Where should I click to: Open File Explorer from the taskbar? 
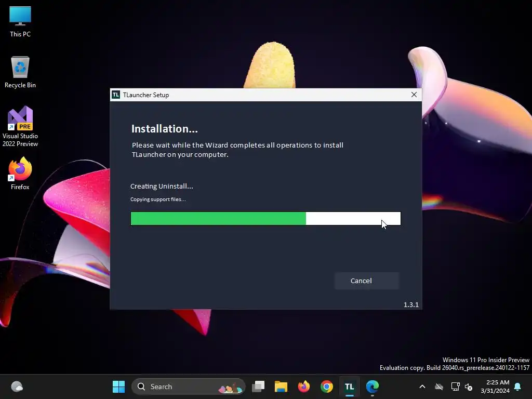point(281,387)
